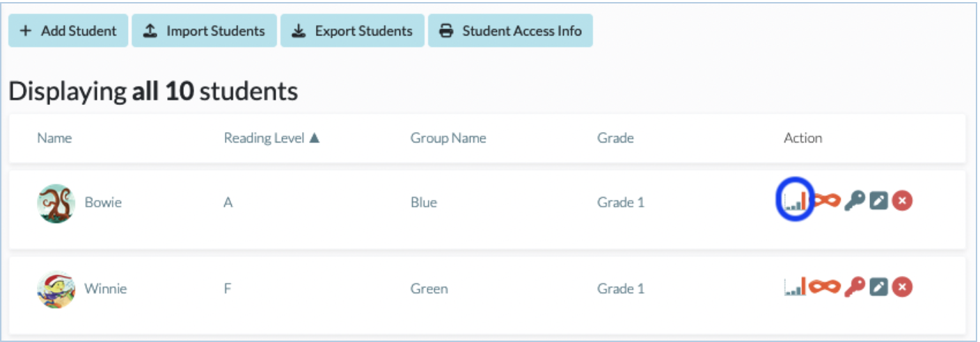The image size is (980, 342).
Task: Delete Winnie with the red X
Action: coord(902,286)
